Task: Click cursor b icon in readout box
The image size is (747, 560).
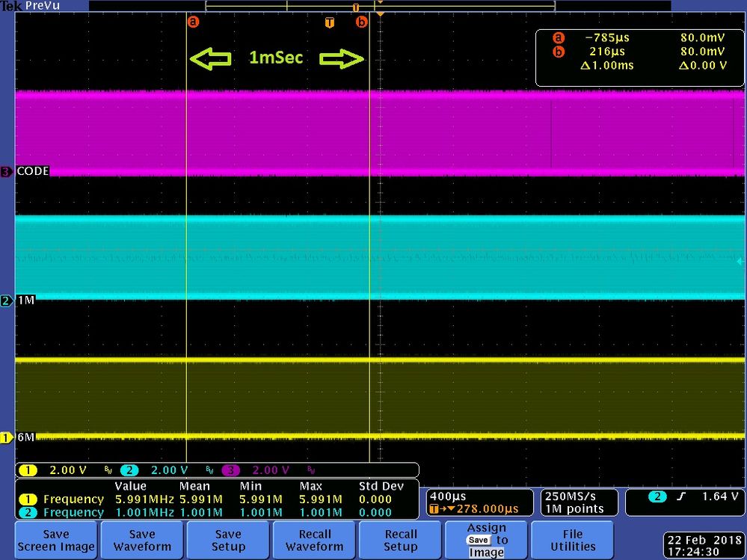Action: pos(559,52)
